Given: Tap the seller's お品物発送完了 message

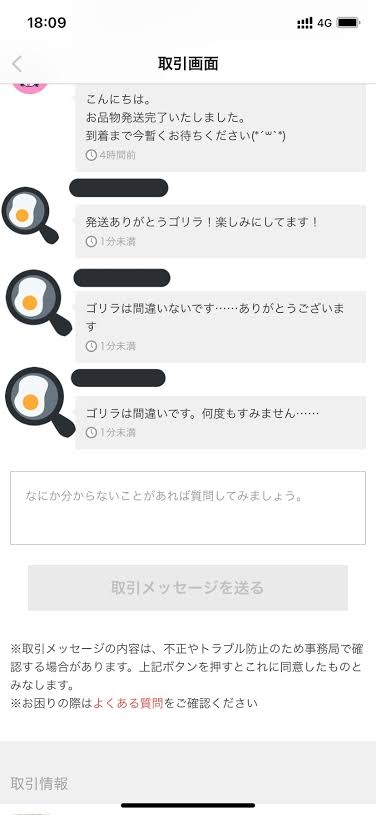Looking at the screenshot, I should 221,127.
